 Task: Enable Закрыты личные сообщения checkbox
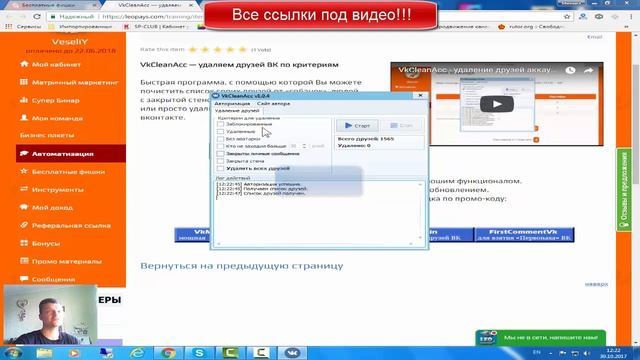pyautogui.click(x=220, y=153)
